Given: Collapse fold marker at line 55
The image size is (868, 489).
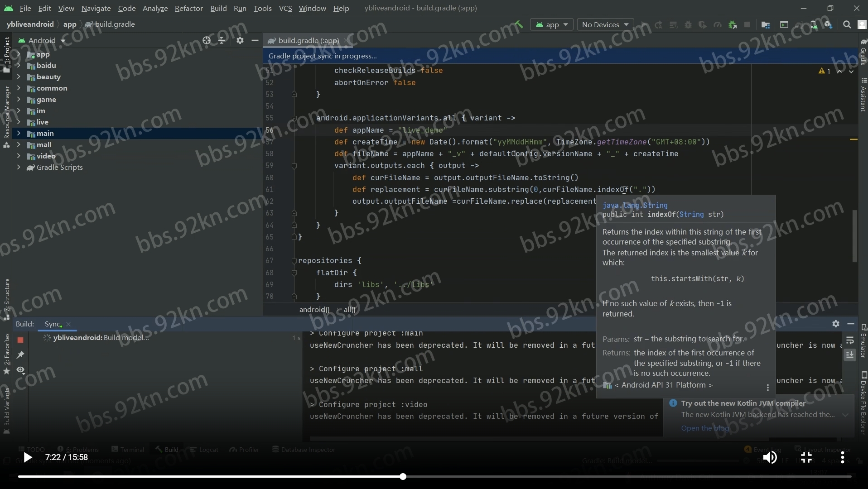Looking at the screenshot, I should [x=294, y=118].
